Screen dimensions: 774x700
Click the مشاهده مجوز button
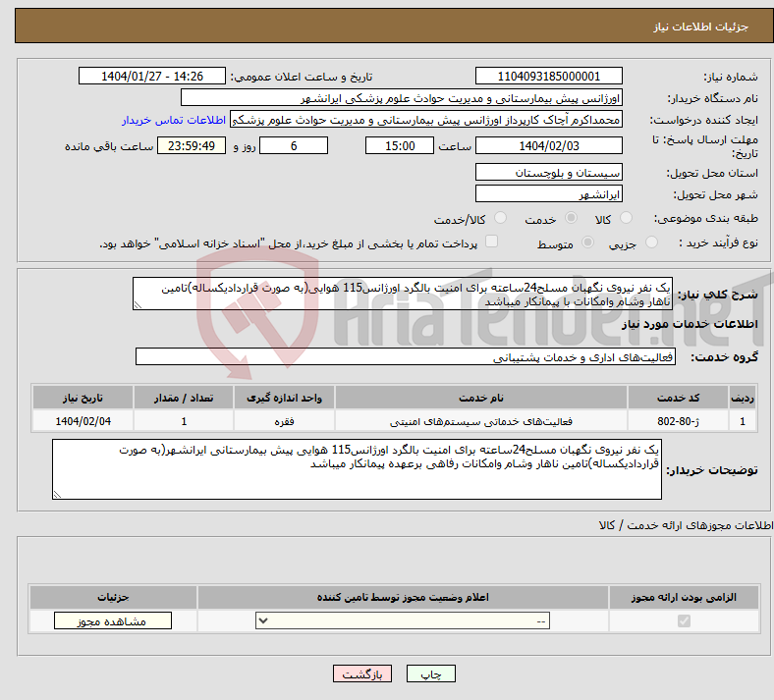pyautogui.click(x=113, y=620)
